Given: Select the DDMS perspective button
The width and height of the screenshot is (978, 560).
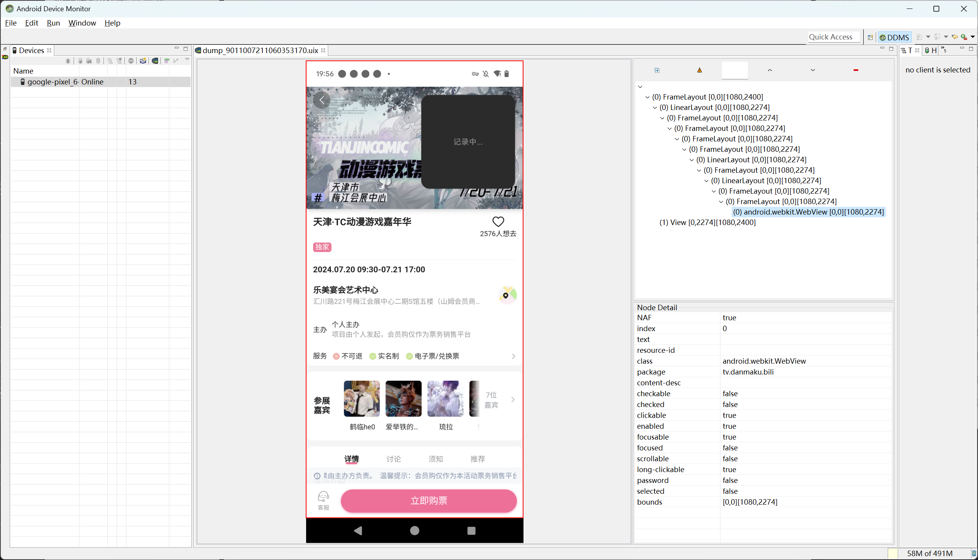Looking at the screenshot, I should (894, 37).
